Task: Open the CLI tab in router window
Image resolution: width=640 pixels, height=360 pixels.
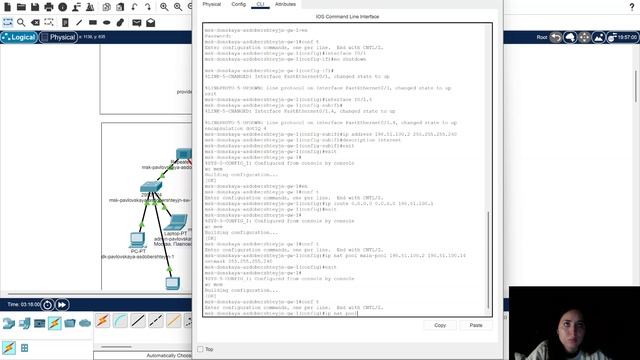Action: pos(260,4)
